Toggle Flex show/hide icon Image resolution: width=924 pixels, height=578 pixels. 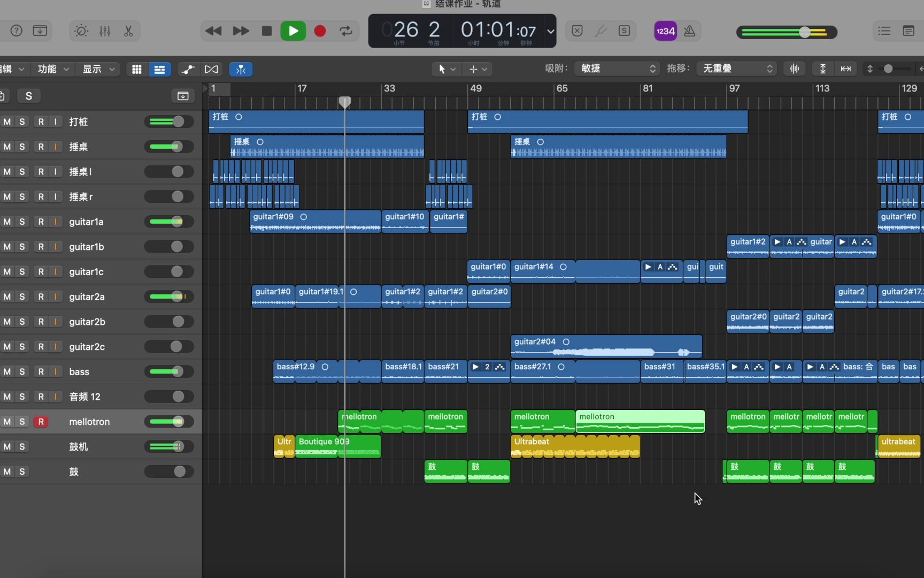click(211, 70)
